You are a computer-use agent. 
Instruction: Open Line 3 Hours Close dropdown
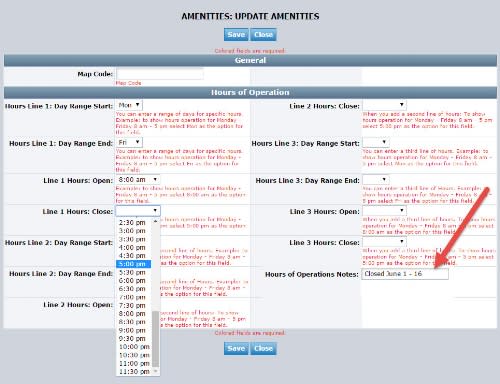pos(384,242)
